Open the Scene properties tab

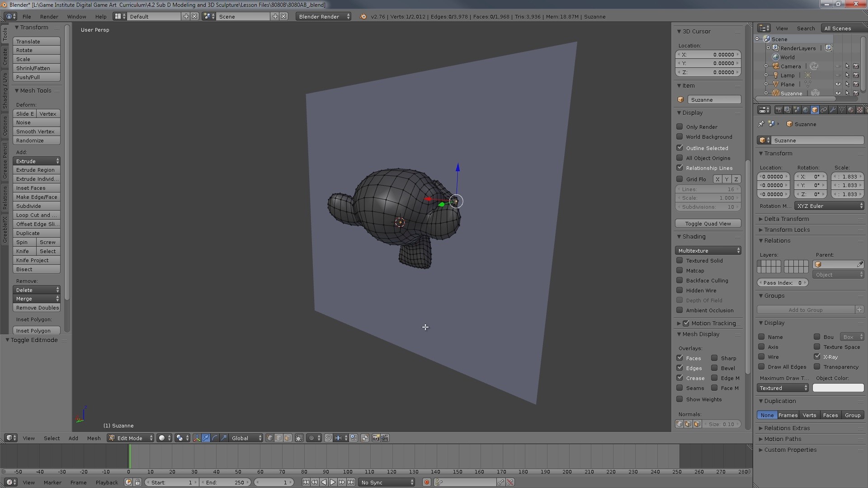(x=797, y=110)
